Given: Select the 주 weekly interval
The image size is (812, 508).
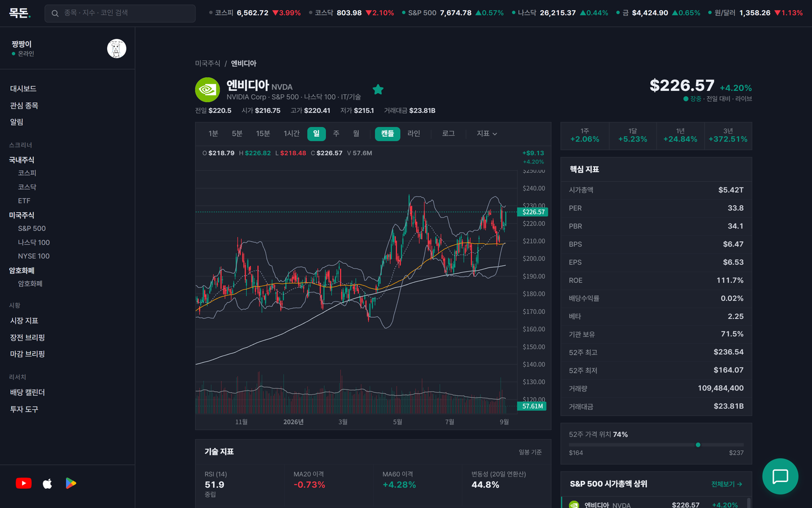Looking at the screenshot, I should pyautogui.click(x=336, y=134).
